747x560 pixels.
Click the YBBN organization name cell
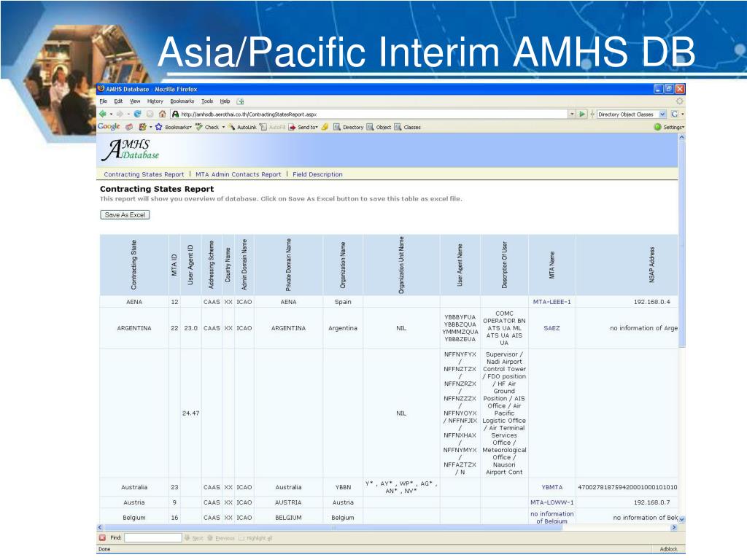(x=343, y=487)
